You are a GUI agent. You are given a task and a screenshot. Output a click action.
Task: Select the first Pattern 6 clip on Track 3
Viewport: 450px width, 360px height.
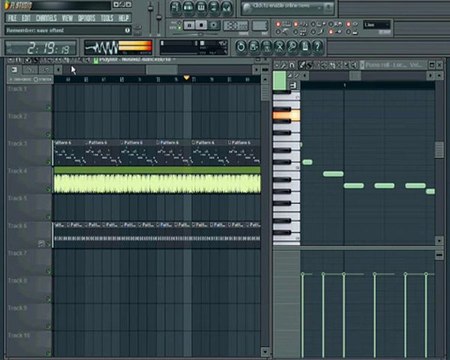pos(69,153)
